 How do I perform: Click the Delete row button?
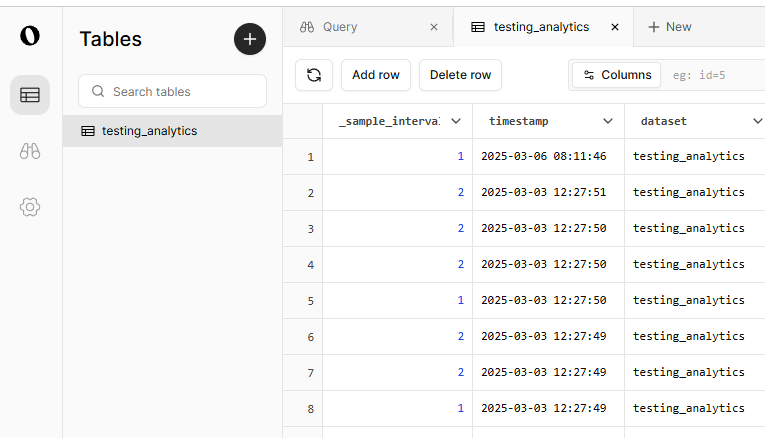(x=460, y=75)
